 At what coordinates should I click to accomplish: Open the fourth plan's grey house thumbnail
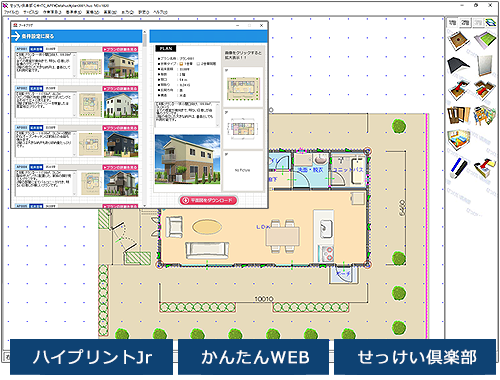click(121, 184)
